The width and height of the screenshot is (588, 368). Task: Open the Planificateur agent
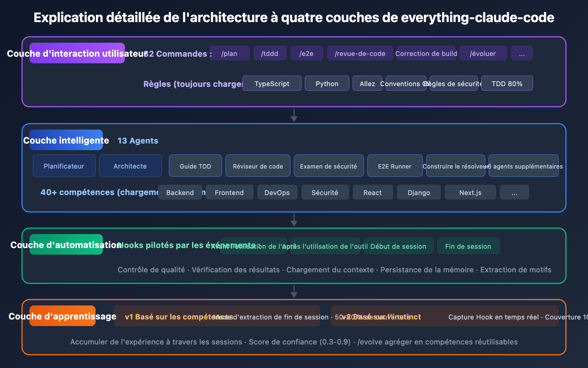pyautogui.click(x=64, y=166)
